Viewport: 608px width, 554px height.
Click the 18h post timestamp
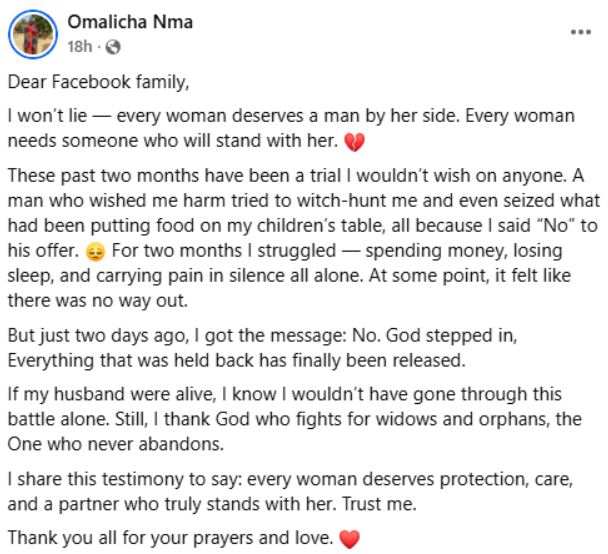pyautogui.click(x=80, y=47)
